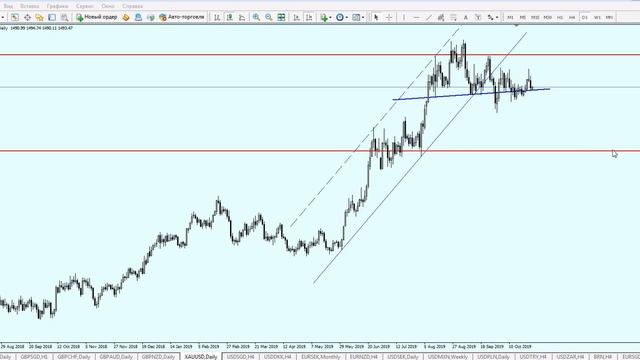The image size is (640, 360).
Task: Select the Fibonacci retracement tool
Action: click(453, 17)
